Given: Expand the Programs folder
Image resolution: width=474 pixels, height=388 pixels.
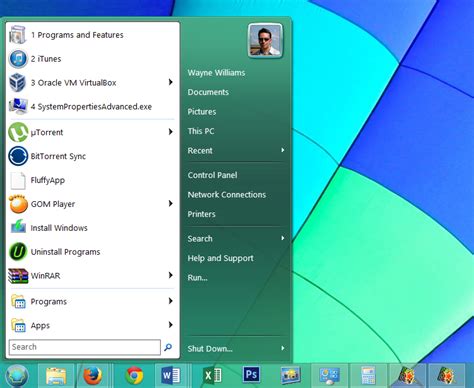Looking at the screenshot, I should [171, 301].
